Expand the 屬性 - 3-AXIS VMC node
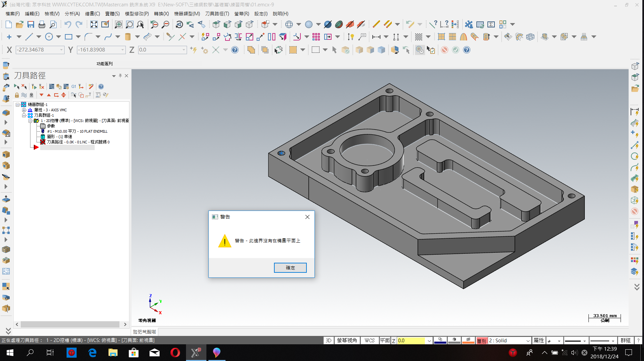This screenshot has width=644, height=361. [24, 110]
